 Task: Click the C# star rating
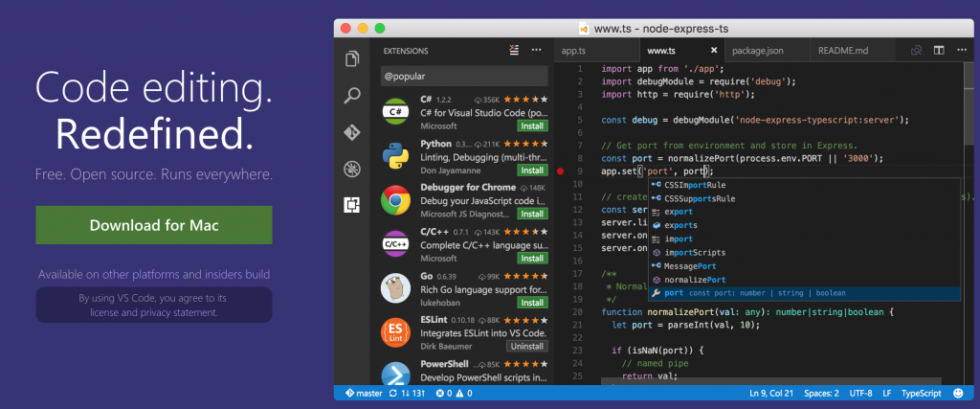click(525, 100)
